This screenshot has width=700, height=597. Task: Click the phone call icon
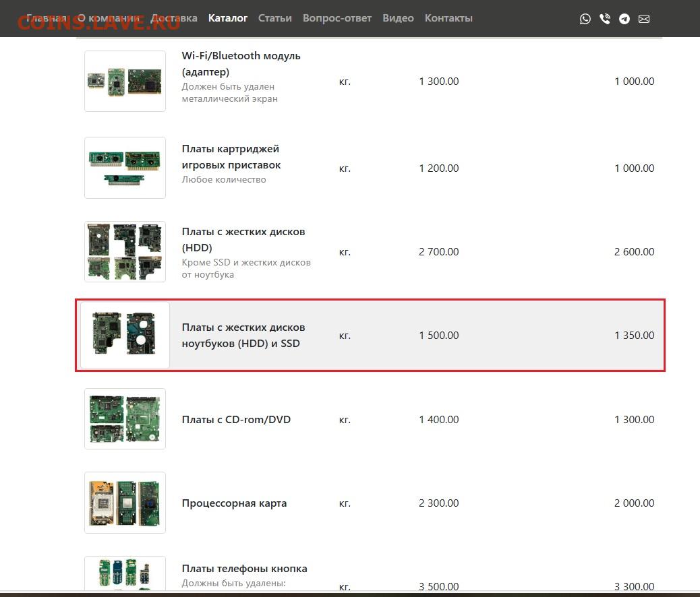(x=605, y=19)
